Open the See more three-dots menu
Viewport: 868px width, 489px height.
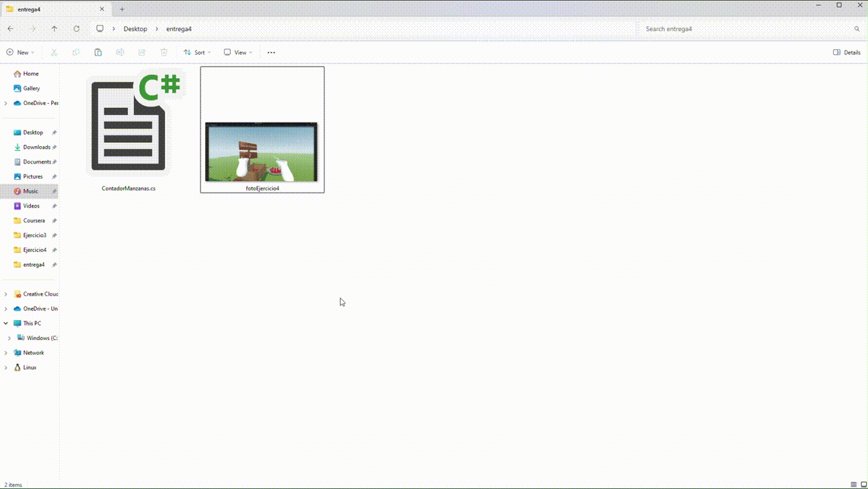pos(271,53)
